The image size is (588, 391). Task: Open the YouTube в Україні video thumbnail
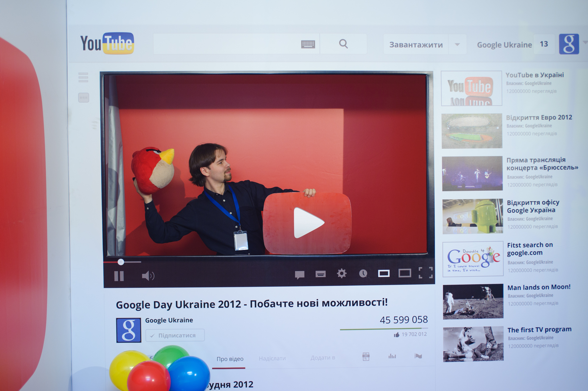point(471,88)
